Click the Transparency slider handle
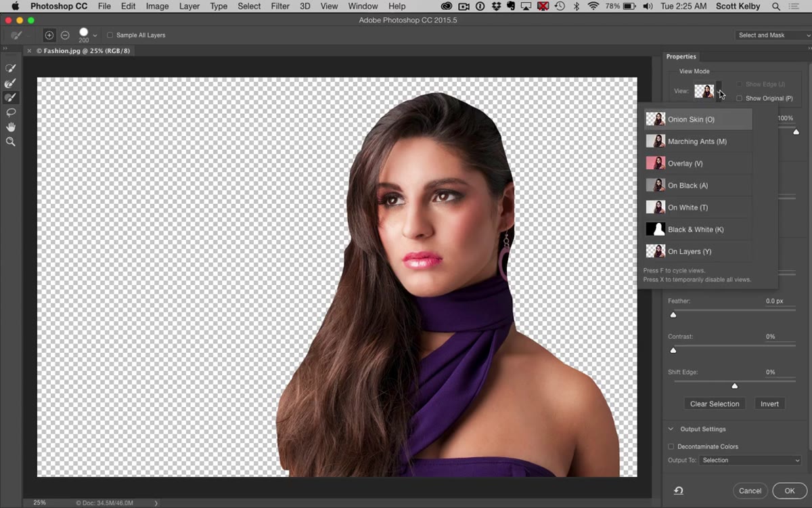 tap(796, 132)
